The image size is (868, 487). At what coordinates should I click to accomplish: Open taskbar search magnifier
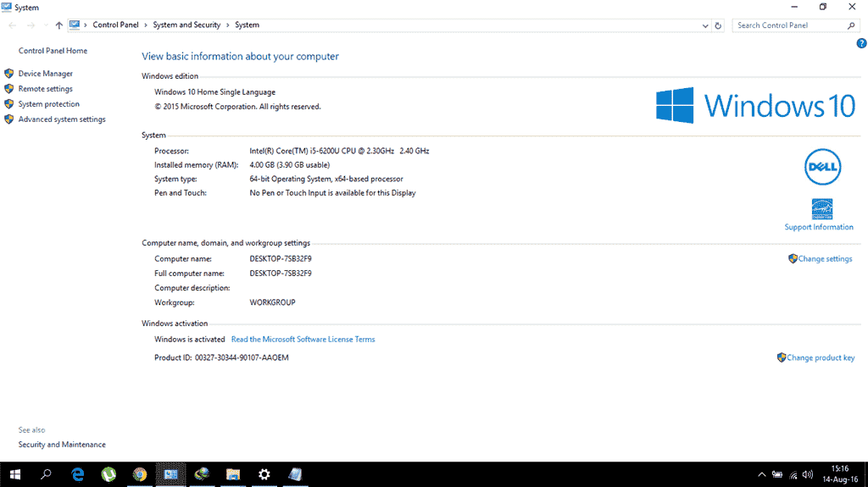pyautogui.click(x=46, y=474)
